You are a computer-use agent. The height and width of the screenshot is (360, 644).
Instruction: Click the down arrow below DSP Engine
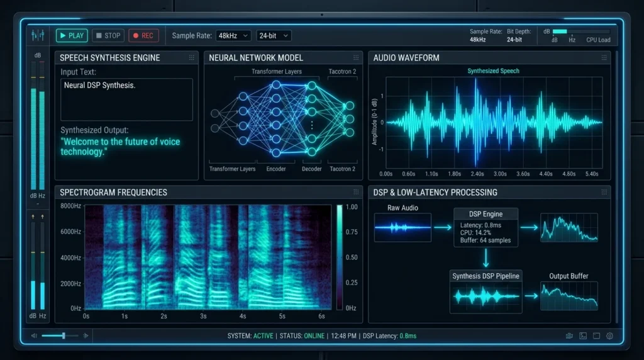pos(486,258)
